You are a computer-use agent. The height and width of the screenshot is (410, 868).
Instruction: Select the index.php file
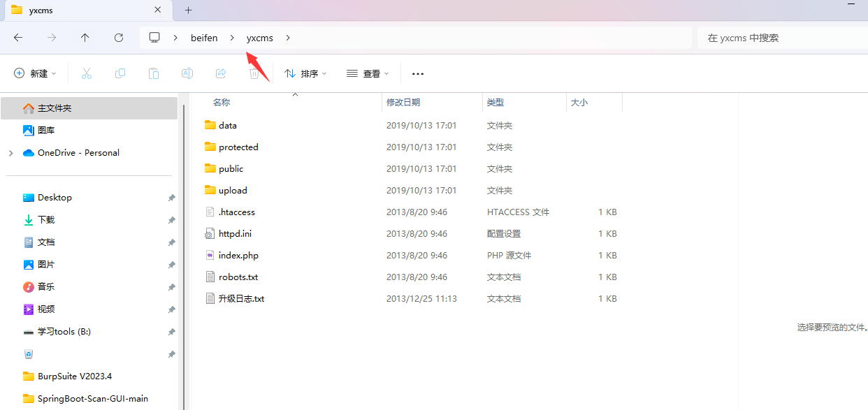pos(238,256)
